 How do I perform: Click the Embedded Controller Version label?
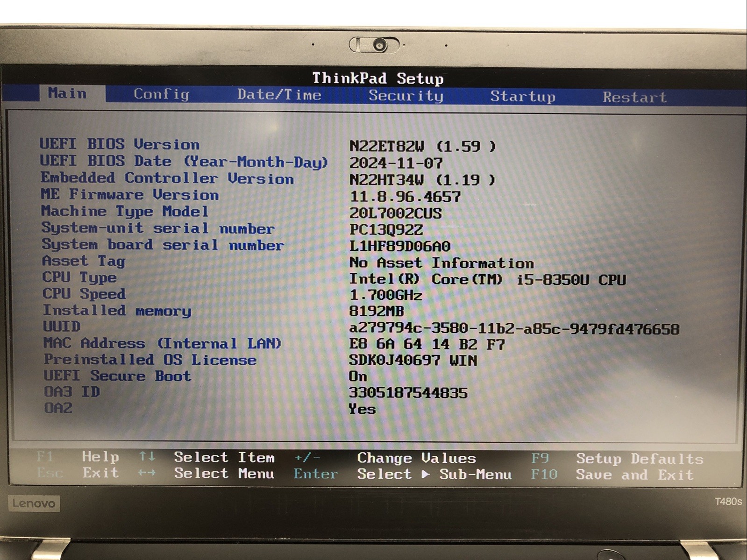167,178
